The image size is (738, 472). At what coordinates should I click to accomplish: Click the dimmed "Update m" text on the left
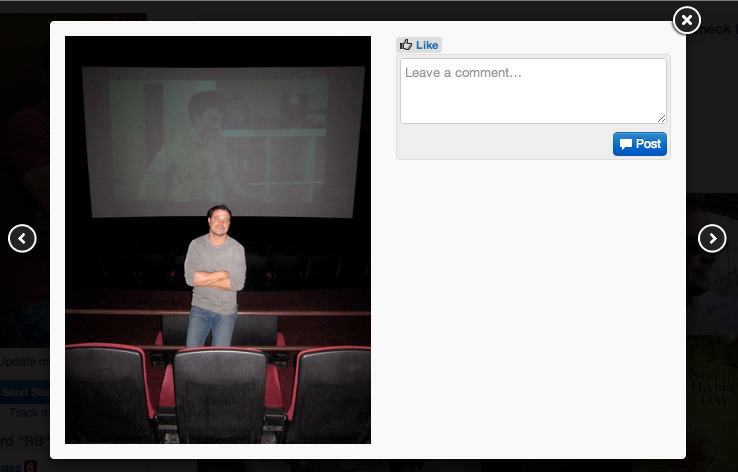(24, 361)
